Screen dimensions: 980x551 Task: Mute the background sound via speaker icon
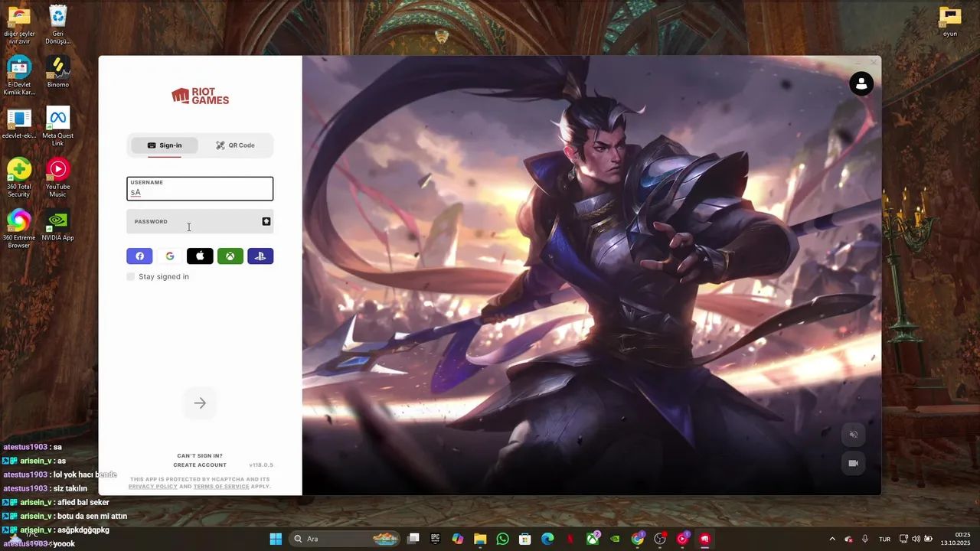tap(853, 435)
